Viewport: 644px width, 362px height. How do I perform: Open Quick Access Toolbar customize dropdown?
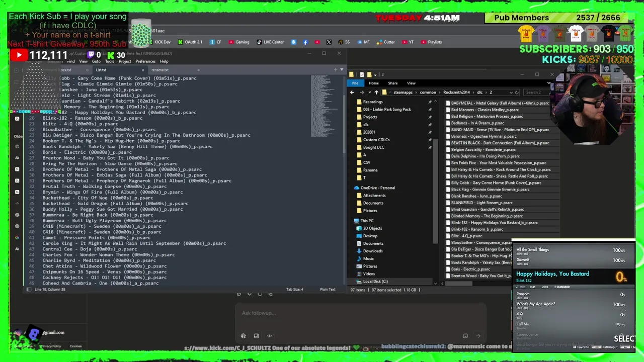[376, 75]
